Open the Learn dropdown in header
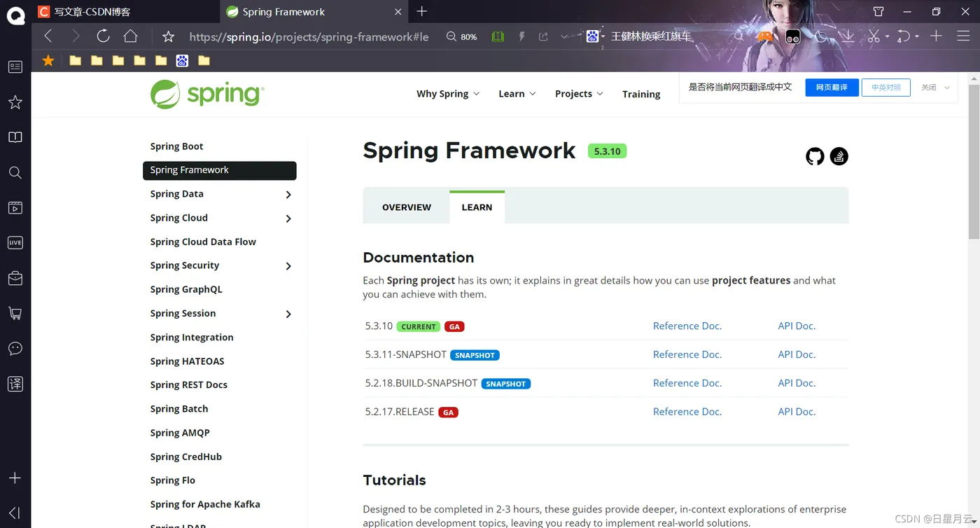Screen dimensions: 980x528 click(x=517, y=94)
